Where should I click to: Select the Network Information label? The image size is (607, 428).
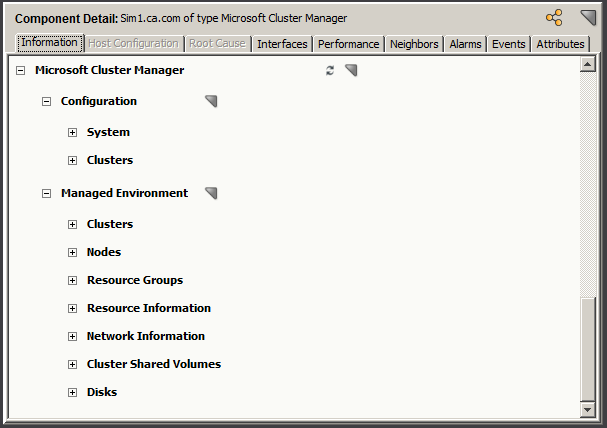point(146,336)
